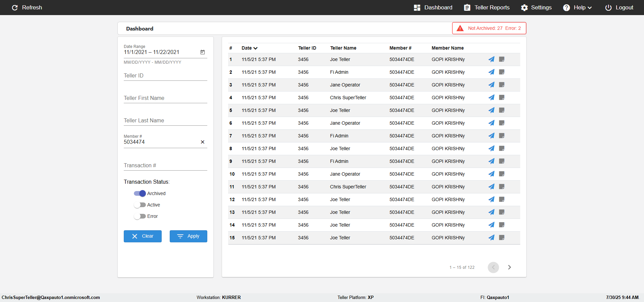Open the note icon in row 3
The image size is (644, 302).
click(502, 85)
